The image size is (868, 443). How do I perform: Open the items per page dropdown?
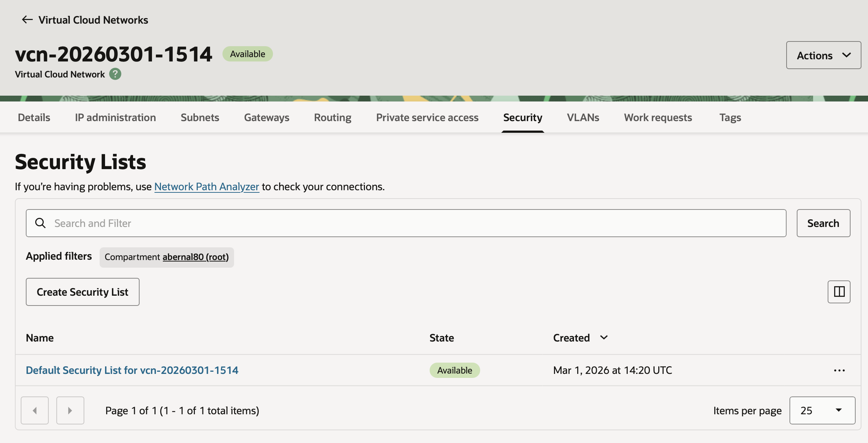point(822,410)
